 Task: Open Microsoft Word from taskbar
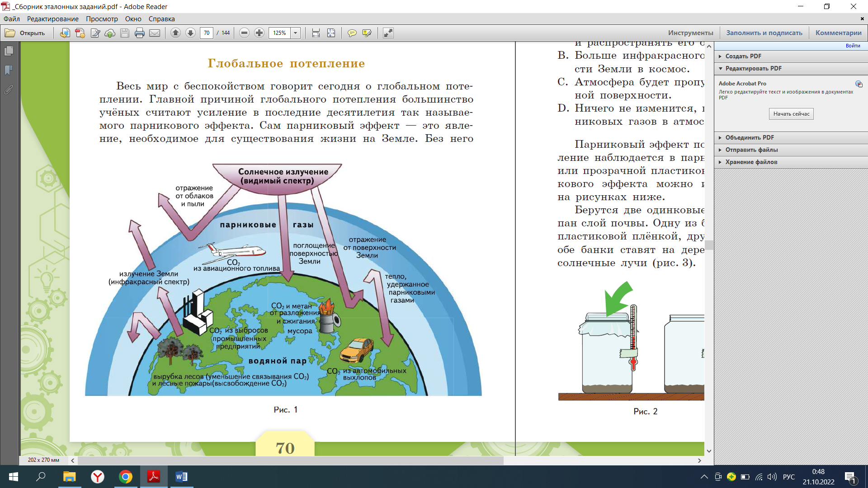[181, 477]
